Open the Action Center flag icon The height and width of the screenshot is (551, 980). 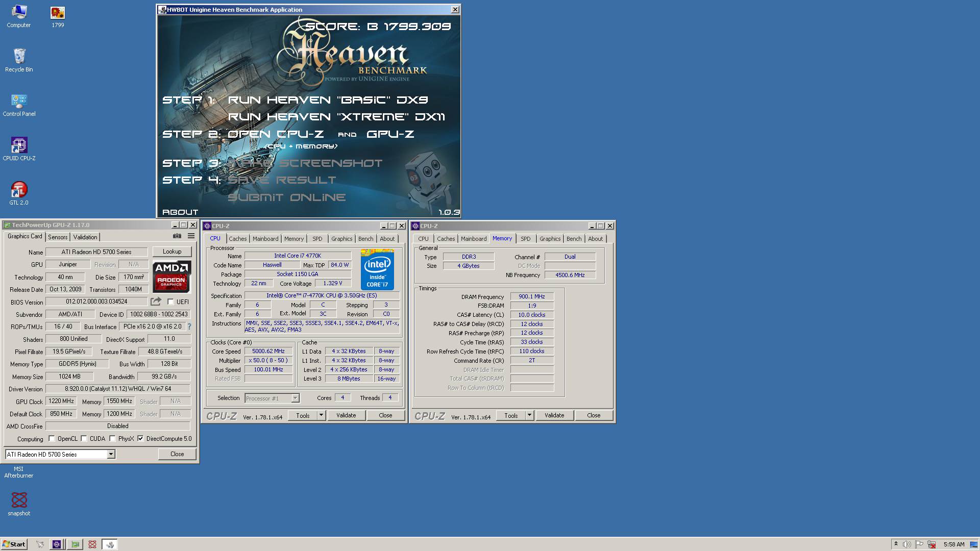click(x=919, y=544)
